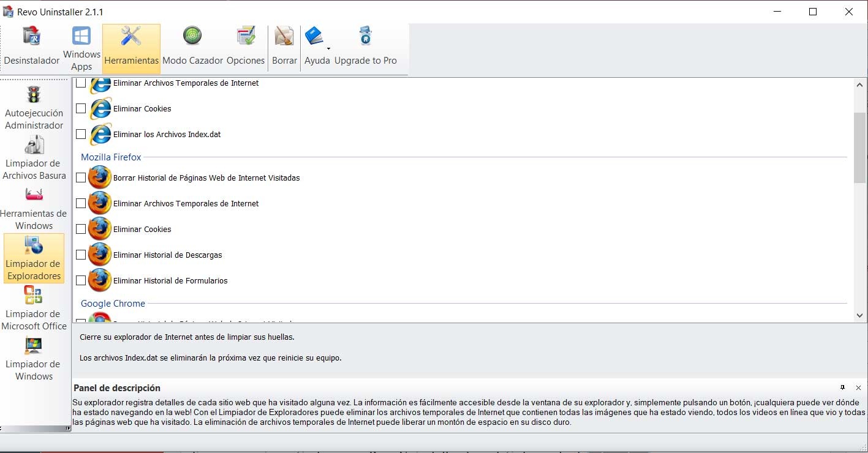Click Firefox icon beside Borrar Historial de Páginas
Viewport: 868px width, 453px height.
[100, 178]
